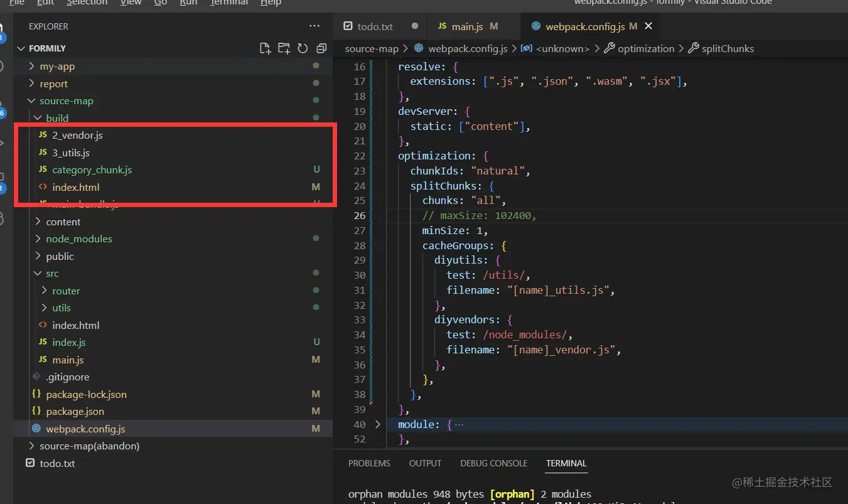The height and width of the screenshot is (504, 848).
Task: Expand the report folder
Action: [32, 83]
